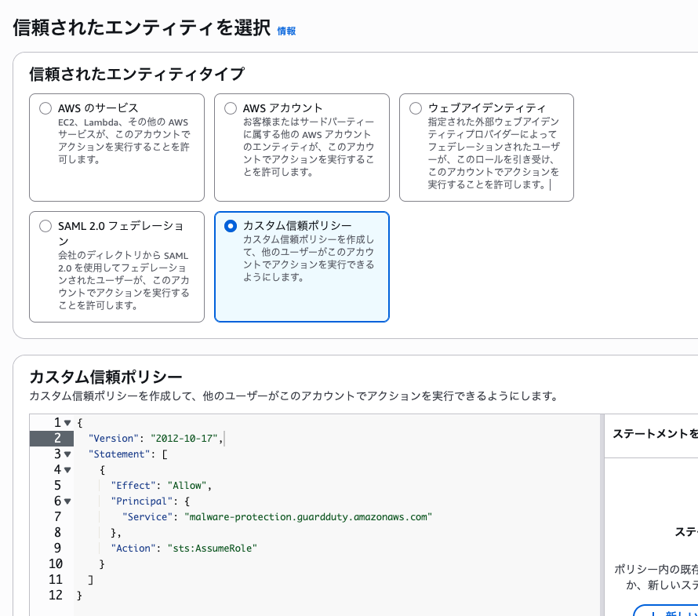Fold the statement object on line 4

pyautogui.click(x=67, y=470)
